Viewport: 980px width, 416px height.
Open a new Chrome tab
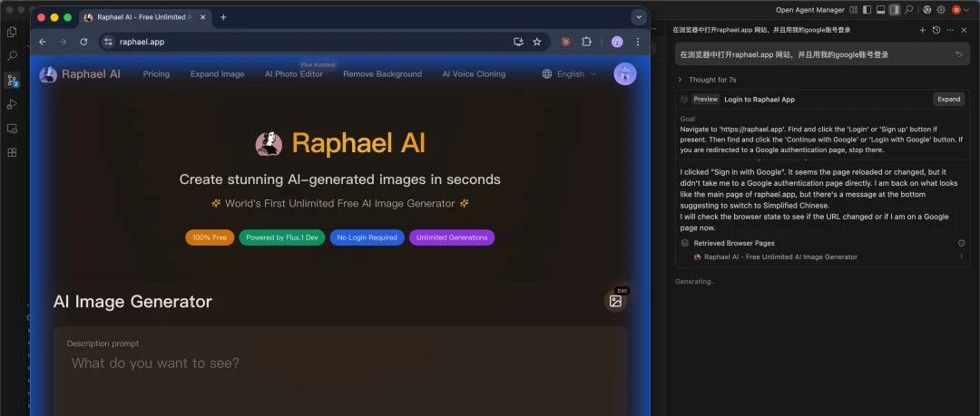tap(224, 17)
